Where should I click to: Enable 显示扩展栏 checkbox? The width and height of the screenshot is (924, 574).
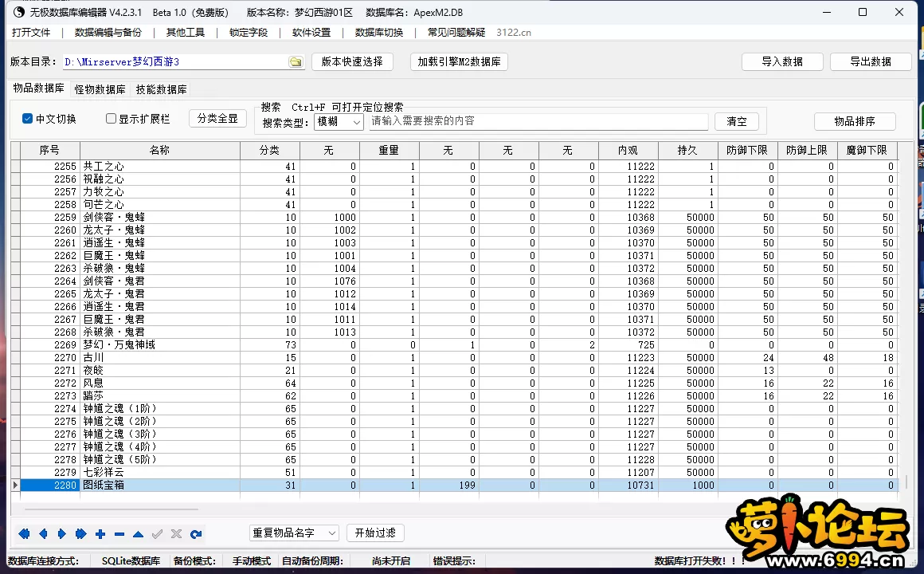pos(111,119)
